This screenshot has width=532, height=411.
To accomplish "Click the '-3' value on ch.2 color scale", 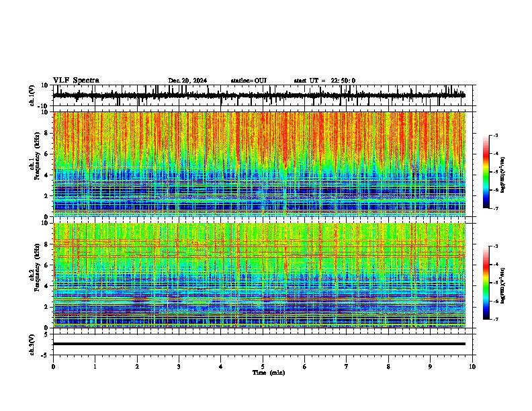I will (495, 246).
